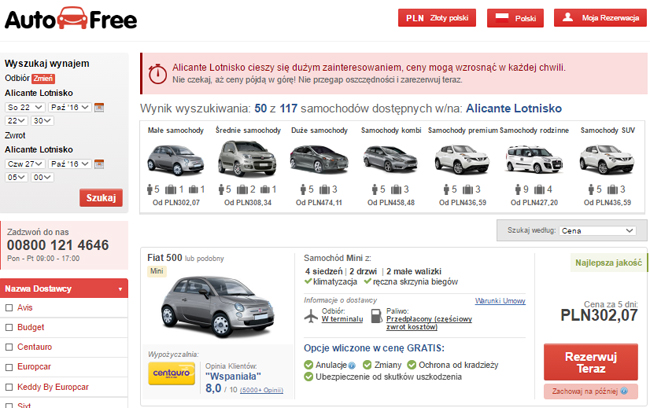Open the Warunki Umowy link
The height and width of the screenshot is (408, 650).
click(x=500, y=300)
